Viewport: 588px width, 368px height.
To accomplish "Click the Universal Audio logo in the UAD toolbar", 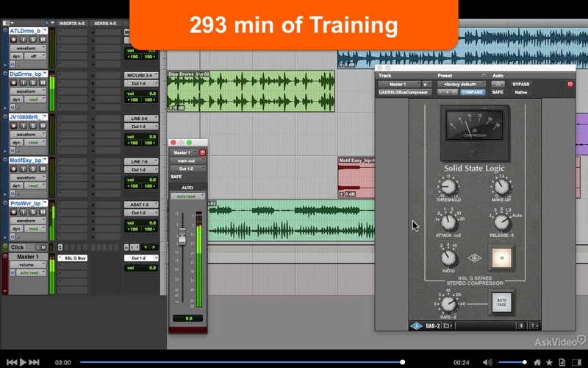I will click(x=416, y=326).
